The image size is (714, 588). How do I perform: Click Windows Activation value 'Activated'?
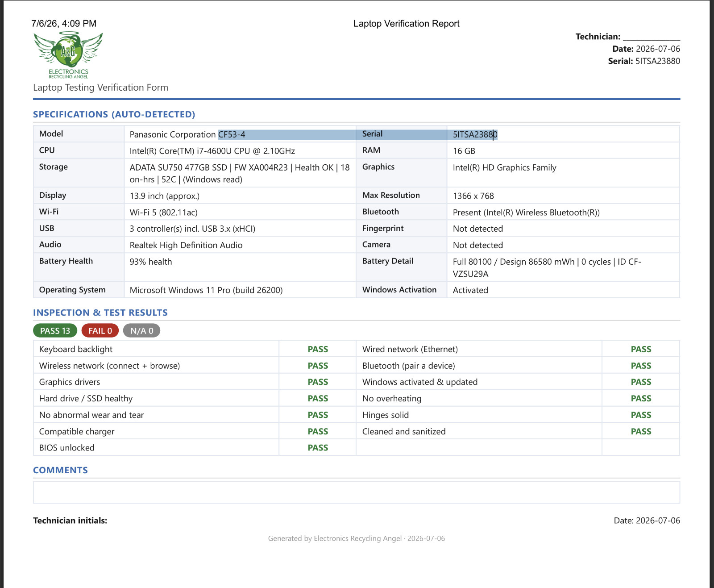pyautogui.click(x=470, y=290)
